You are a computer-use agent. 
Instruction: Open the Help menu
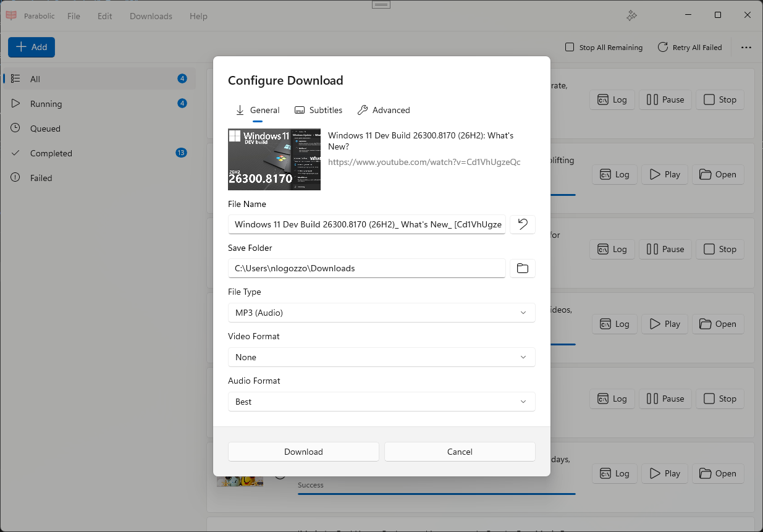pos(198,16)
